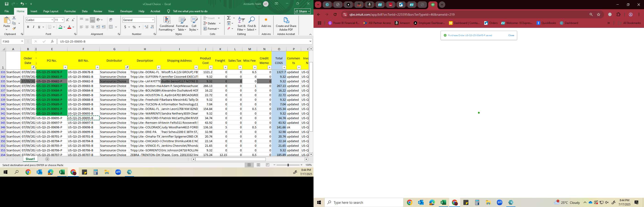Screen dimensions: 644x207
Task: Click the Accounting Number Format dollar icon
Action: 125,27
